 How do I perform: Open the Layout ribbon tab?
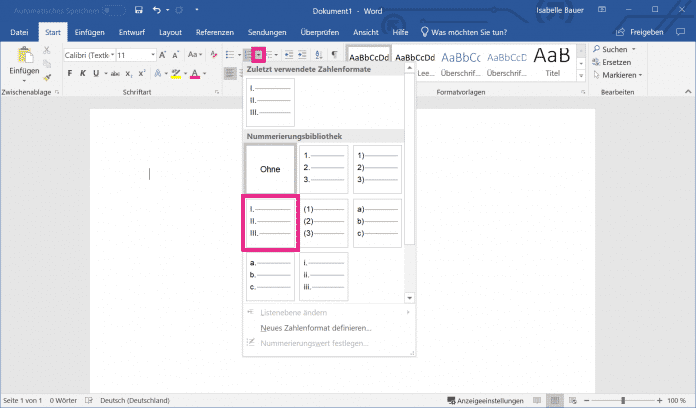170,32
